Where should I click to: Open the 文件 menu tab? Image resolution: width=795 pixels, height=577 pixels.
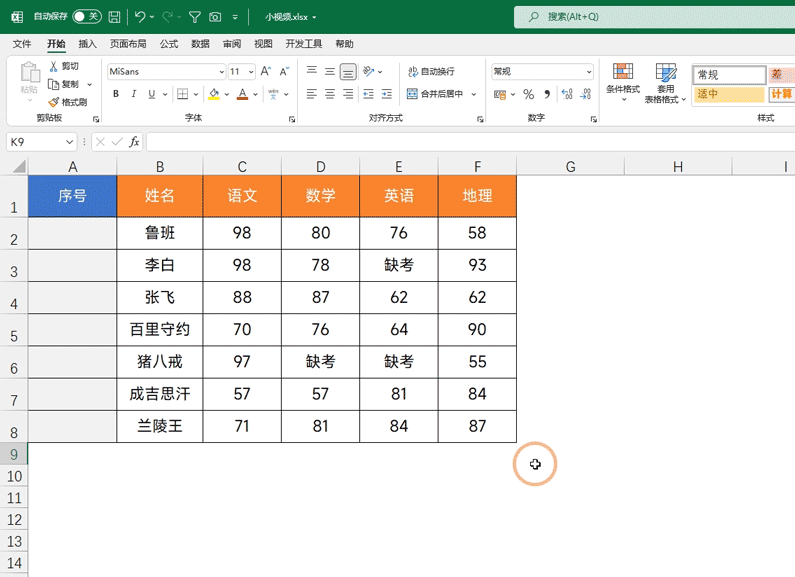pyautogui.click(x=22, y=44)
